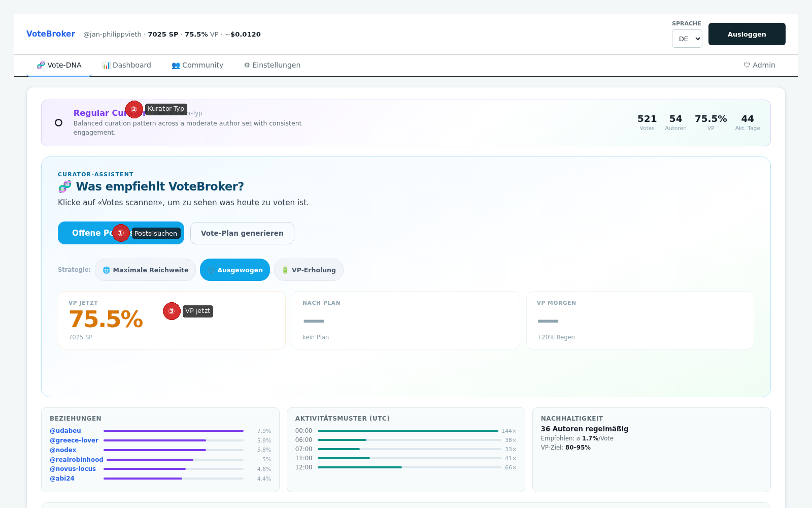Image resolution: width=812 pixels, height=508 pixels.
Task: Click the "7025 SP" value in header
Action: (x=163, y=35)
